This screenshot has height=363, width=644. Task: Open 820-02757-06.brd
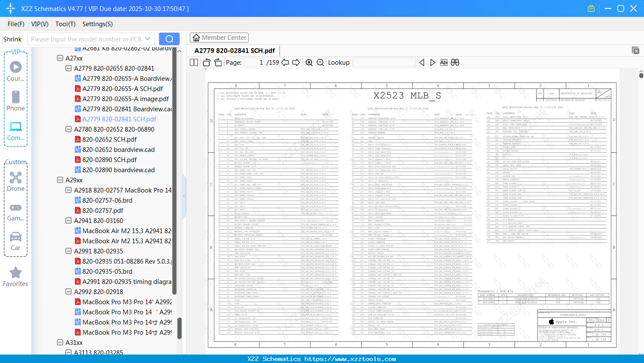click(107, 200)
